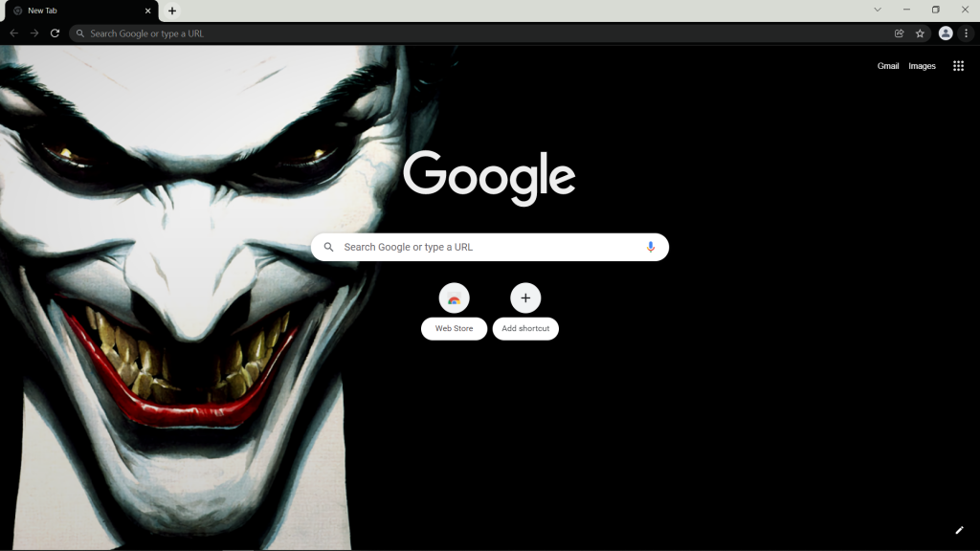
Task: Bookmark this tab with star icon
Action: [x=920, y=33]
